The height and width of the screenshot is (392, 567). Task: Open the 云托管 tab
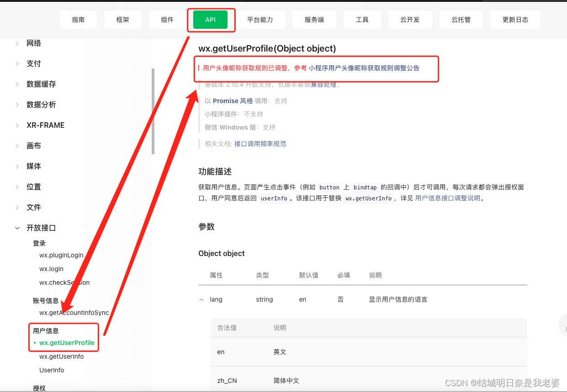461,20
